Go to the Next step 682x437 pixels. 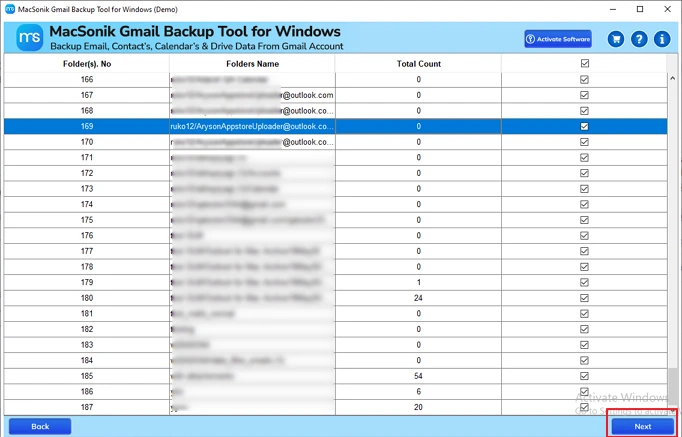642,427
